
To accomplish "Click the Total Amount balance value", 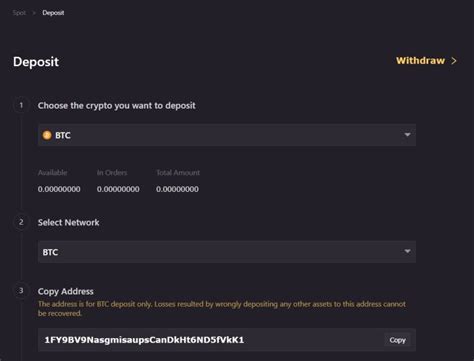I will [177, 189].
